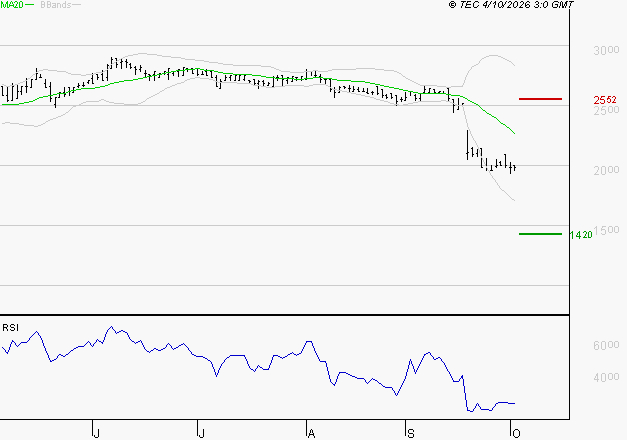
Task: Click the RSI 4000 axis label
Action: click(606, 377)
